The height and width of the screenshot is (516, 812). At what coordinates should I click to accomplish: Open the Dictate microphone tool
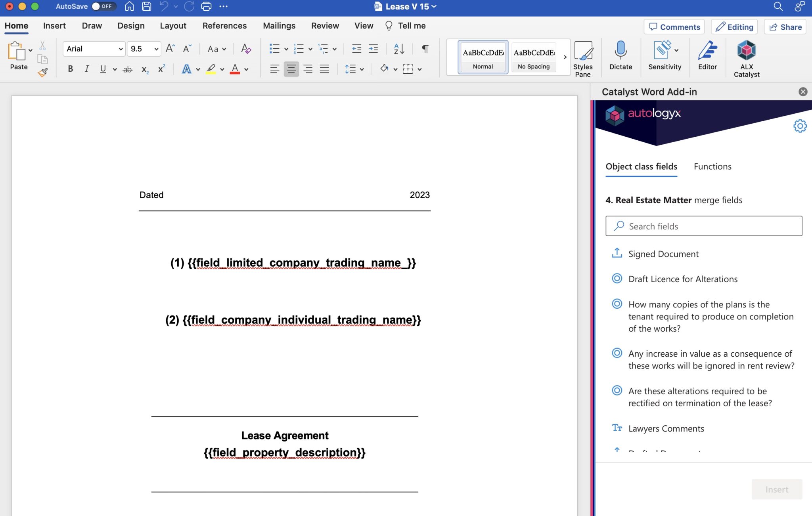coord(620,55)
